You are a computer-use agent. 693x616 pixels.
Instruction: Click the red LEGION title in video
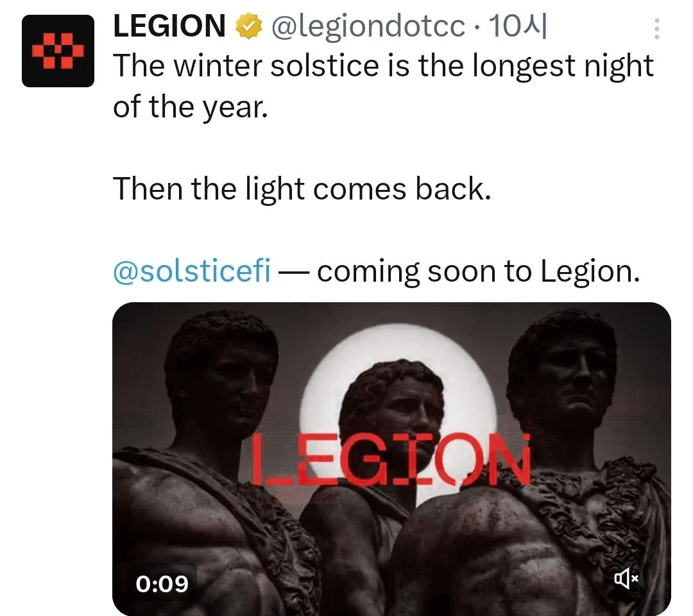[391, 459]
